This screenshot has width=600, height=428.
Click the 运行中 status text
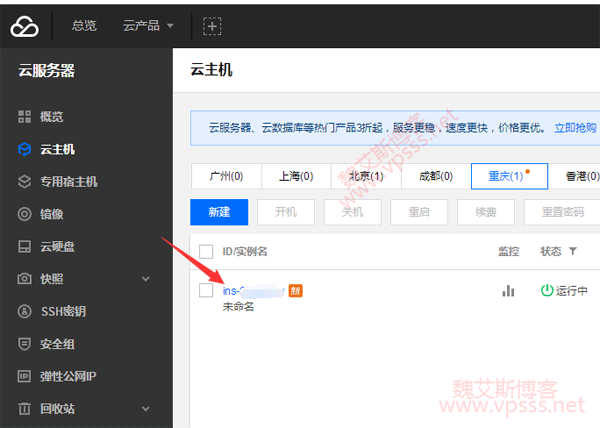571,291
